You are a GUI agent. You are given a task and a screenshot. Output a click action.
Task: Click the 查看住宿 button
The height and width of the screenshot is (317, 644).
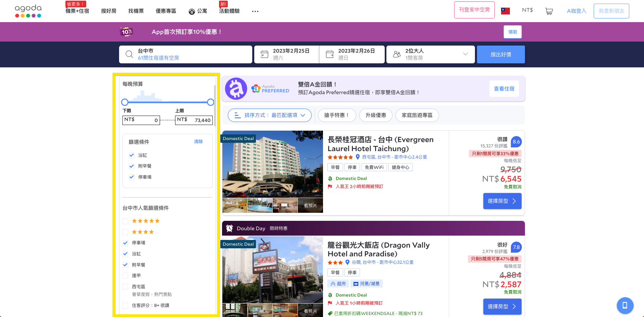(x=504, y=89)
